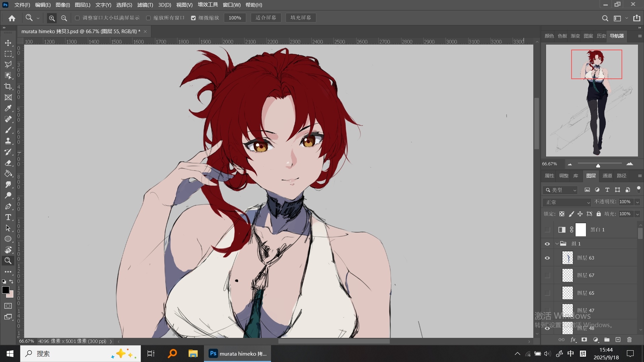Open the navigator panel options menu
The image size is (644, 362).
640,36
